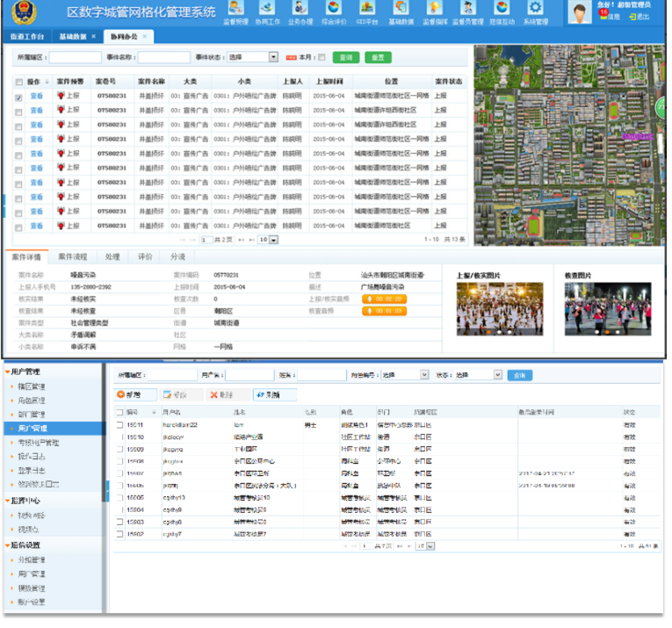This screenshot has width=672, height=628.
Task: Click the 刷新 refresh icon button
Action: coord(274,394)
